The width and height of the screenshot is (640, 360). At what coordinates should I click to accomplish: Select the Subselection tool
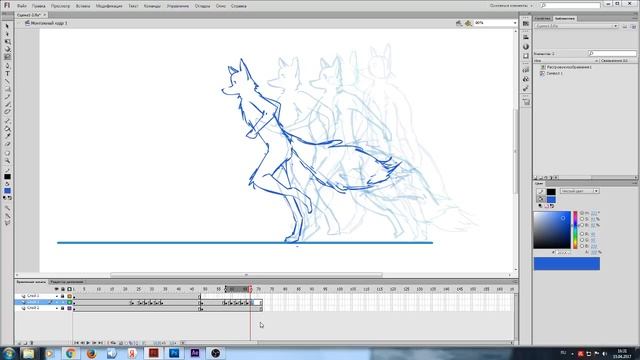pyautogui.click(x=7, y=34)
